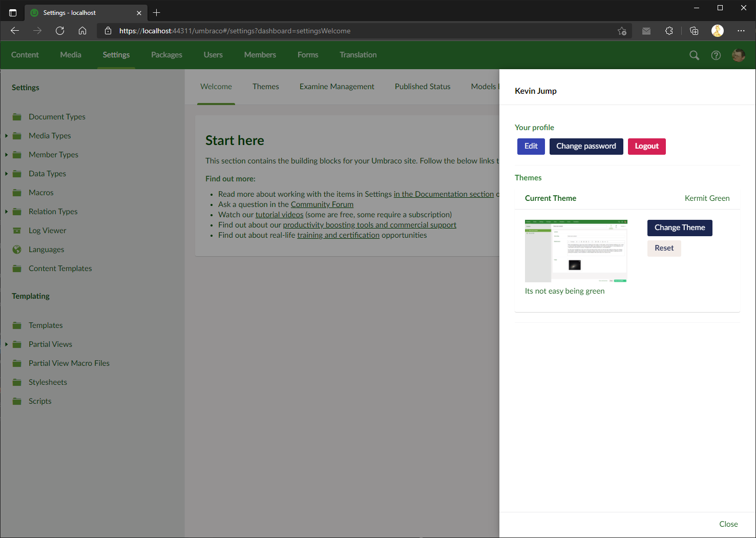Open the Members section
Screen dimensions: 756x538
point(260,55)
